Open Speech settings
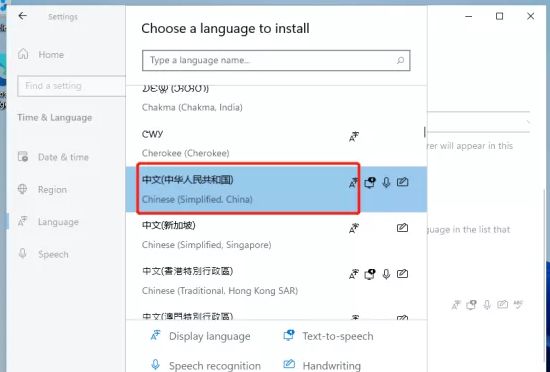This screenshot has height=372, width=550. point(43,254)
